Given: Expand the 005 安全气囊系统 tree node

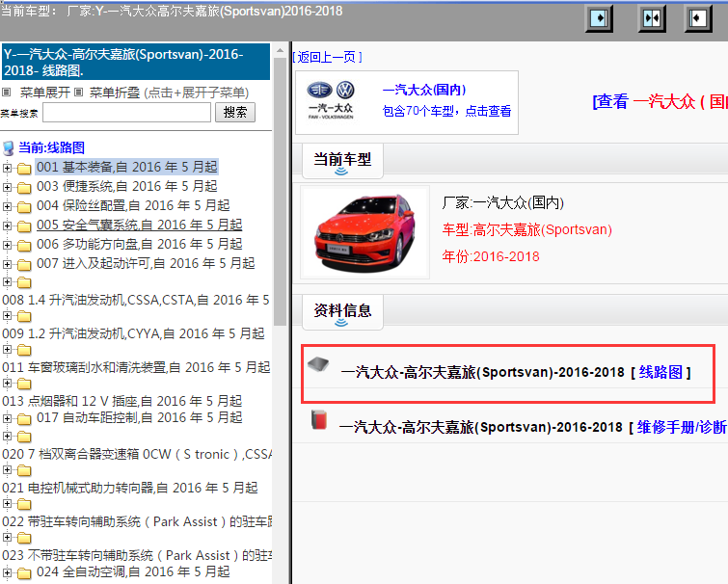Looking at the screenshot, I should (x=7, y=226).
